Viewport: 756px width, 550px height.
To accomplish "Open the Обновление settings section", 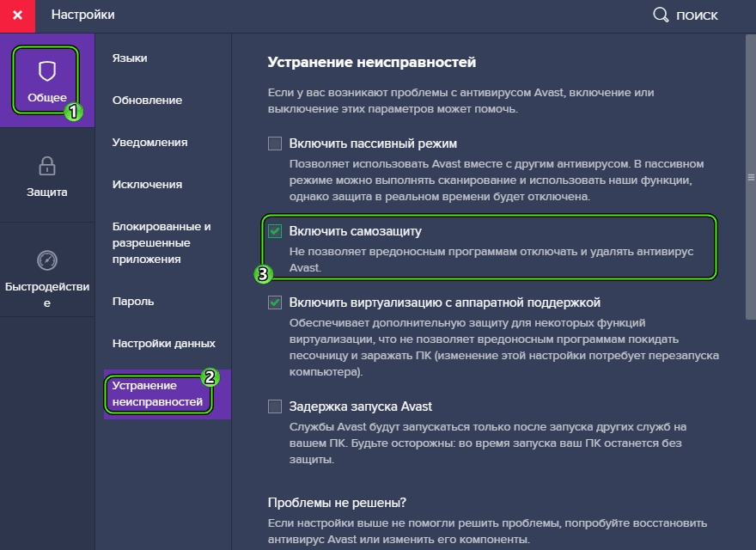I will 147,100.
